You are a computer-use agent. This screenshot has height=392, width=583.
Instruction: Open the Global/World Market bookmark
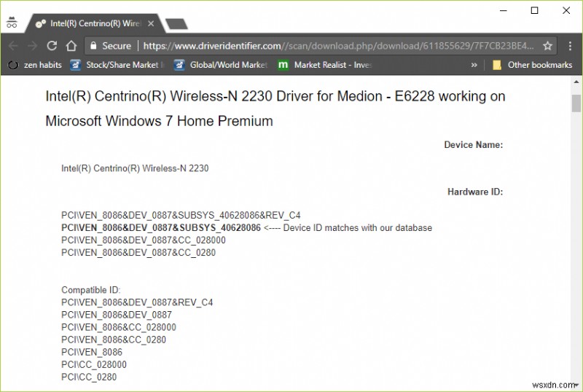[x=221, y=65]
